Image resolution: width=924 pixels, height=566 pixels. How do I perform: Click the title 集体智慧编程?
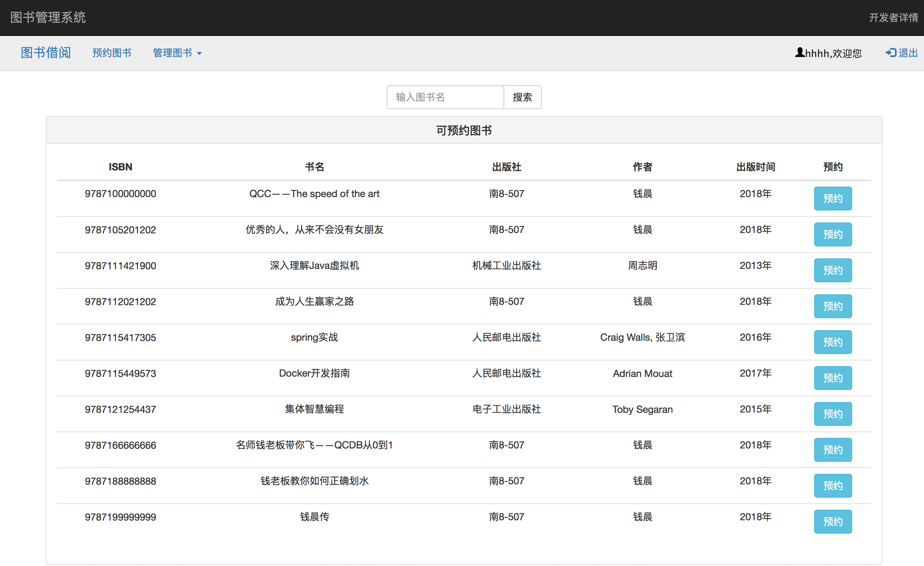[x=314, y=409]
